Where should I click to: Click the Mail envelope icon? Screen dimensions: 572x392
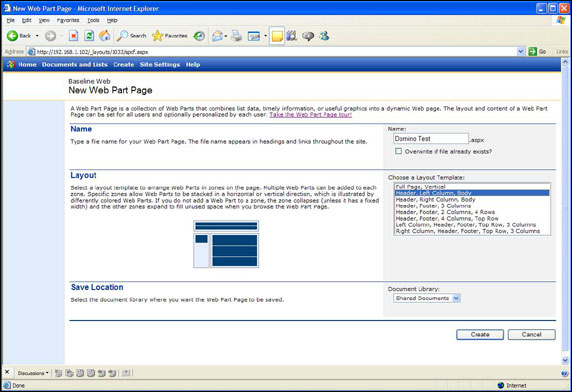click(x=217, y=36)
